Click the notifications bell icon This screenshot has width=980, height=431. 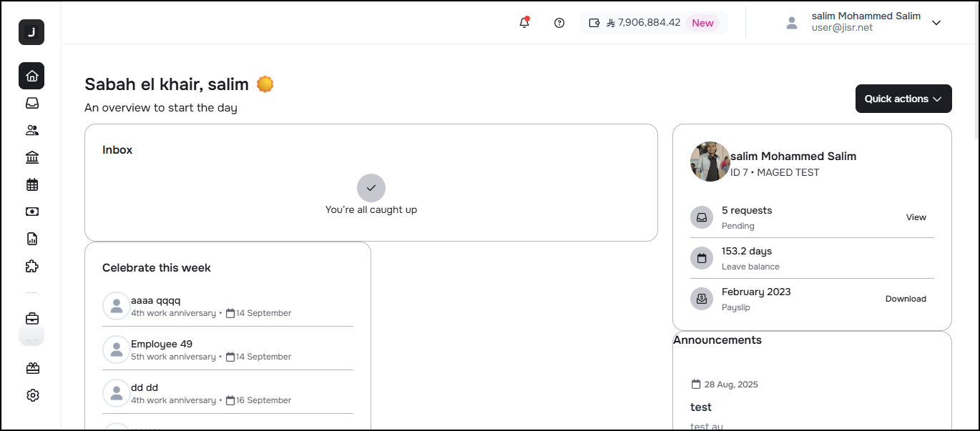pyautogui.click(x=524, y=23)
